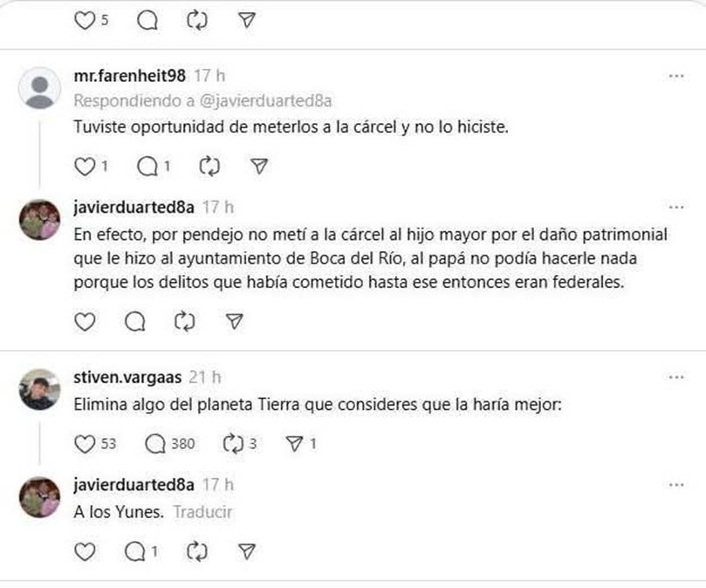Like javierduarted8a's Boca del Río reply
Image resolution: width=706 pixels, height=588 pixels.
[x=84, y=323]
